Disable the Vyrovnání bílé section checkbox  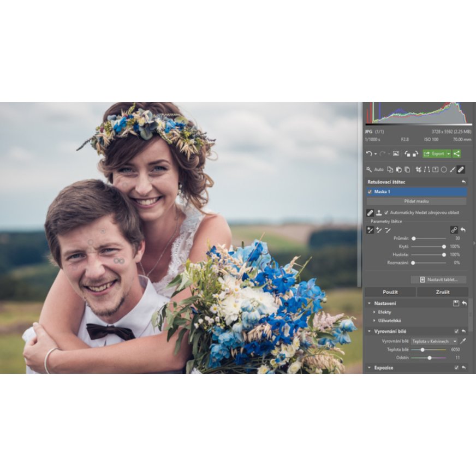tap(456, 331)
